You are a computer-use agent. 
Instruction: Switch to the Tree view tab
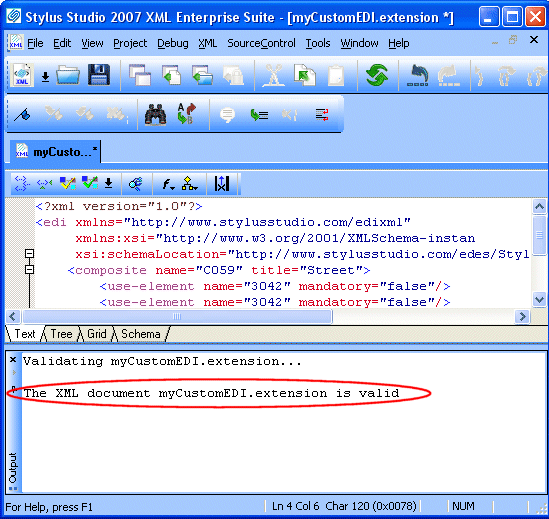[61, 334]
